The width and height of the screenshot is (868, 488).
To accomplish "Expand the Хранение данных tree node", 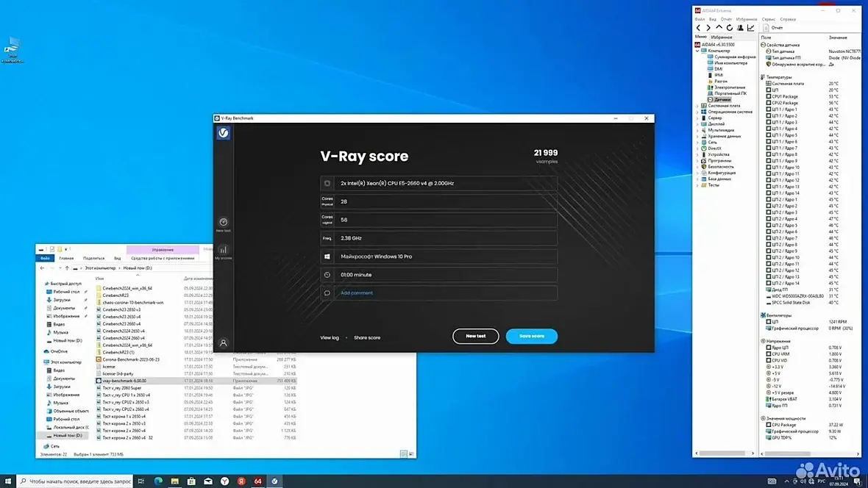I will 697,136.
